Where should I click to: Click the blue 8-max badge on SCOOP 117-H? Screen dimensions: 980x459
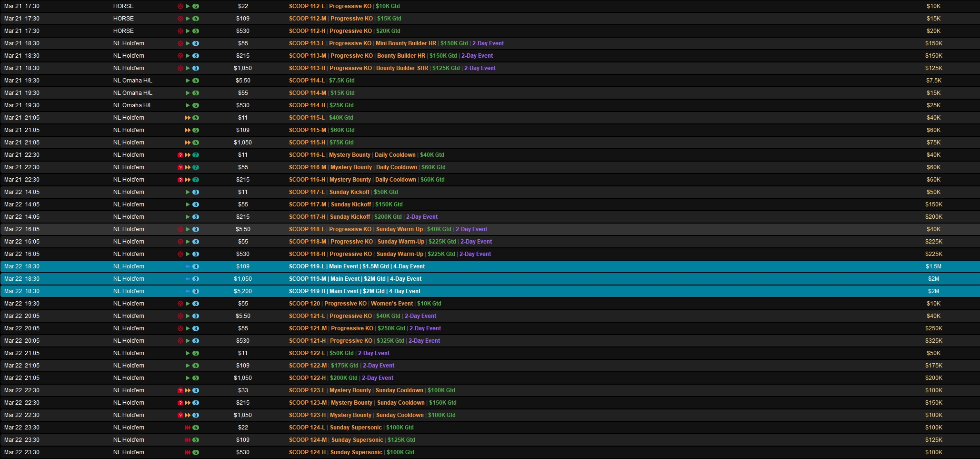point(196,217)
